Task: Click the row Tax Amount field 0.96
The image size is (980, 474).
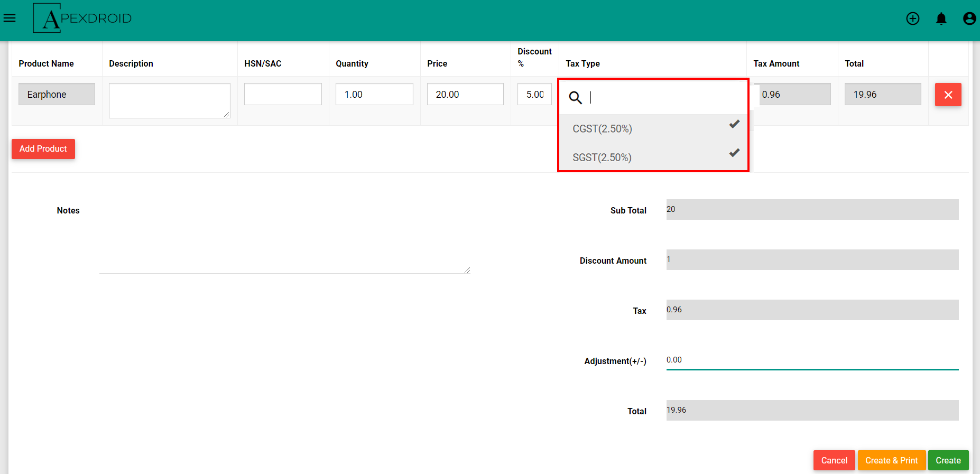Action: pos(794,94)
